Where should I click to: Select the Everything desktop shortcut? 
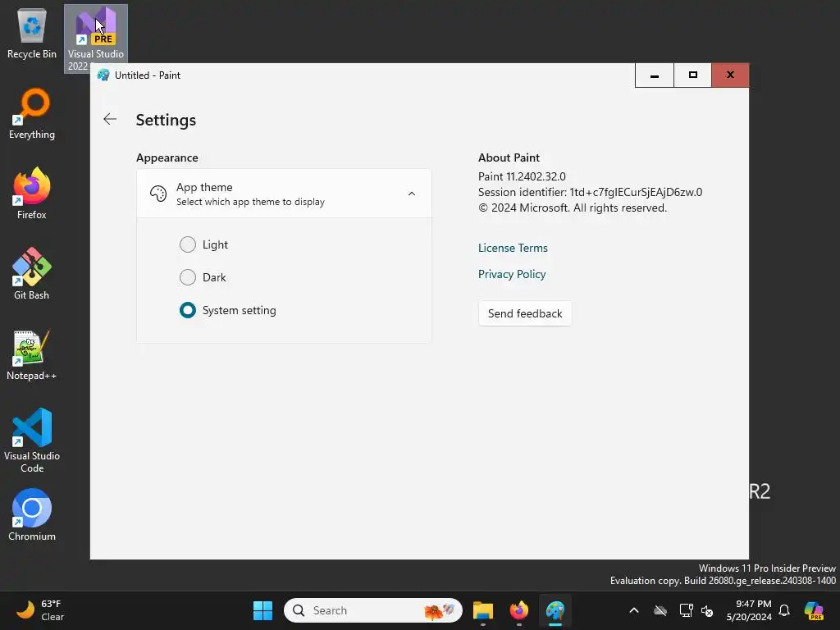click(x=32, y=113)
